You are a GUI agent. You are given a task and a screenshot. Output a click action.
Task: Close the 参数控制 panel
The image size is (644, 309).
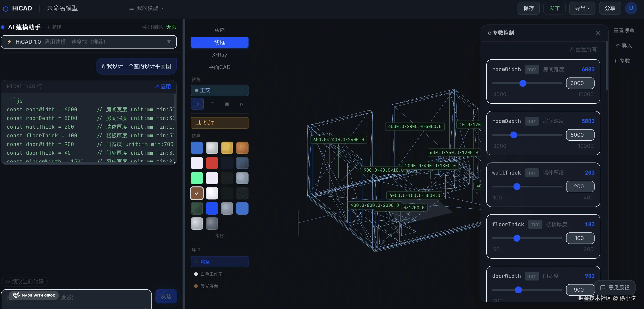tap(598, 33)
